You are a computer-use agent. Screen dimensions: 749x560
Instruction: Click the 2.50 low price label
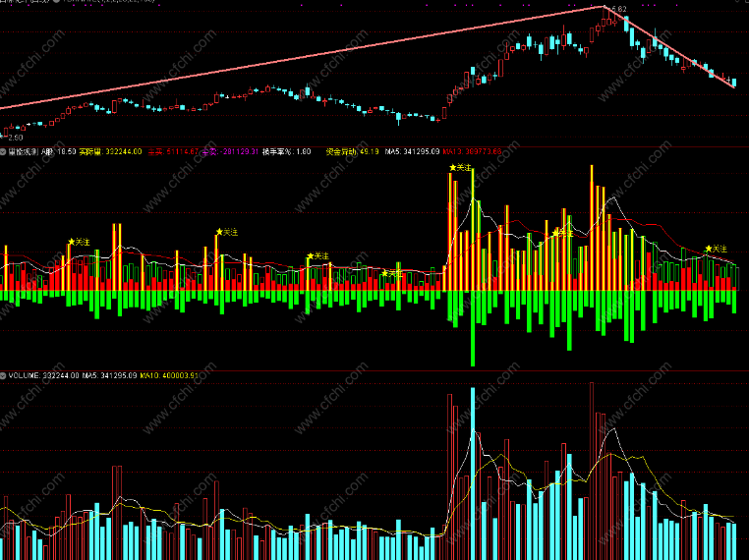click(16, 138)
